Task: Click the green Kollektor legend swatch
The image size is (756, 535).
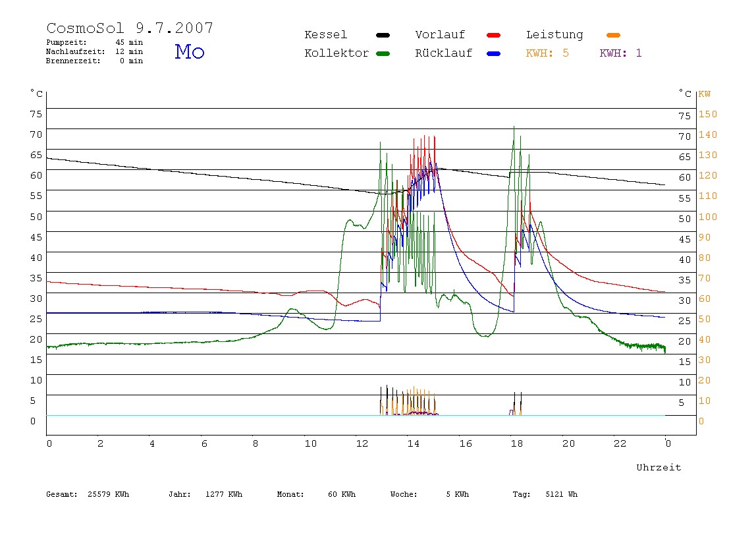Action: 383,53
